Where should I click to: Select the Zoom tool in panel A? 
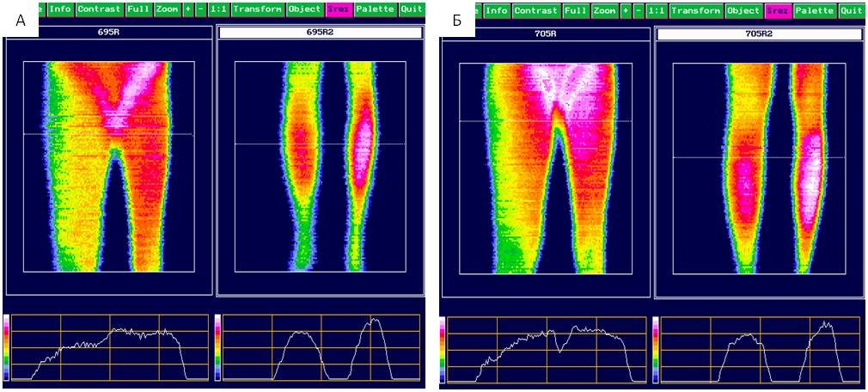pyautogui.click(x=167, y=9)
